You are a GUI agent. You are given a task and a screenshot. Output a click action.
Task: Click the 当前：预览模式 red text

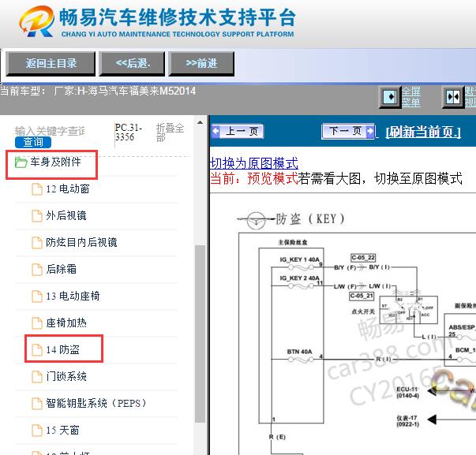coord(253,178)
